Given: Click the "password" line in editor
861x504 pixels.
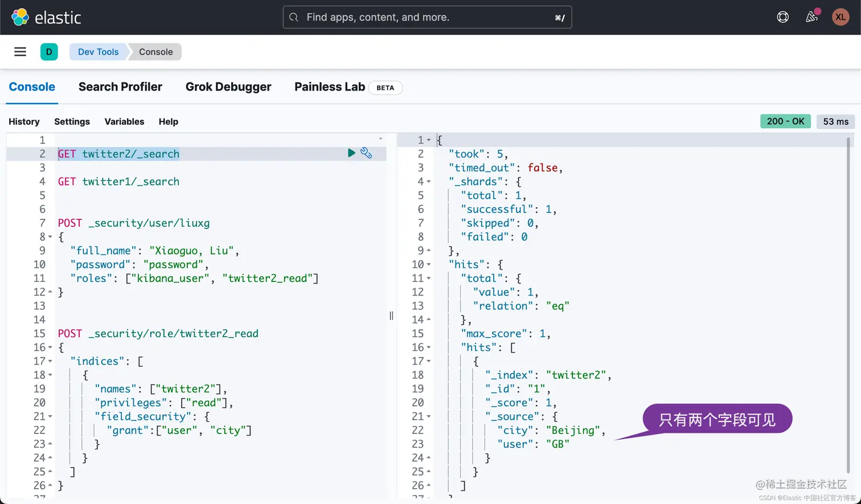Looking at the screenshot, I should (140, 265).
